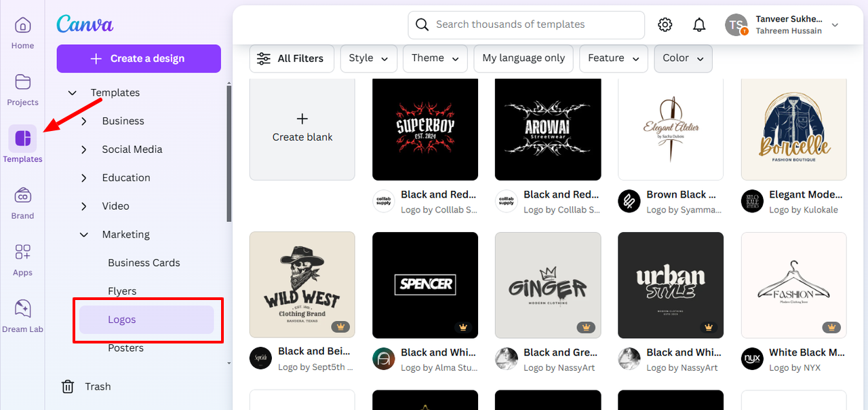
Task: Open the Theme filter dropdown
Action: (x=435, y=58)
